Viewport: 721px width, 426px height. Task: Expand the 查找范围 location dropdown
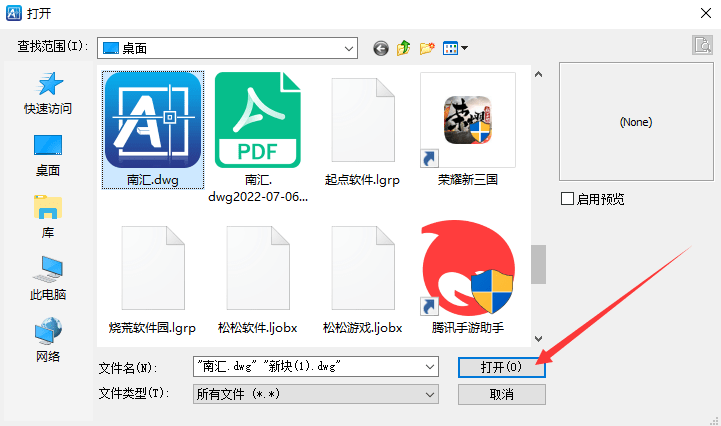[349, 48]
